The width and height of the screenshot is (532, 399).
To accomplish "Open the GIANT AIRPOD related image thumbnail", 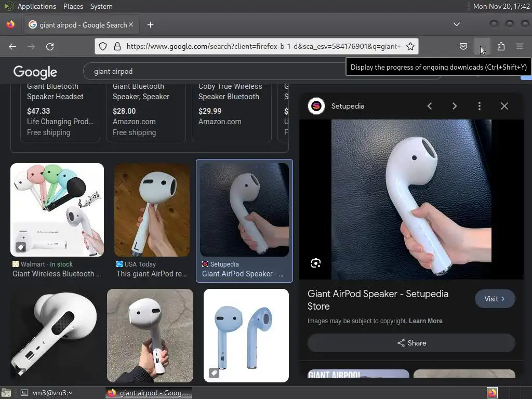I will coord(358,374).
